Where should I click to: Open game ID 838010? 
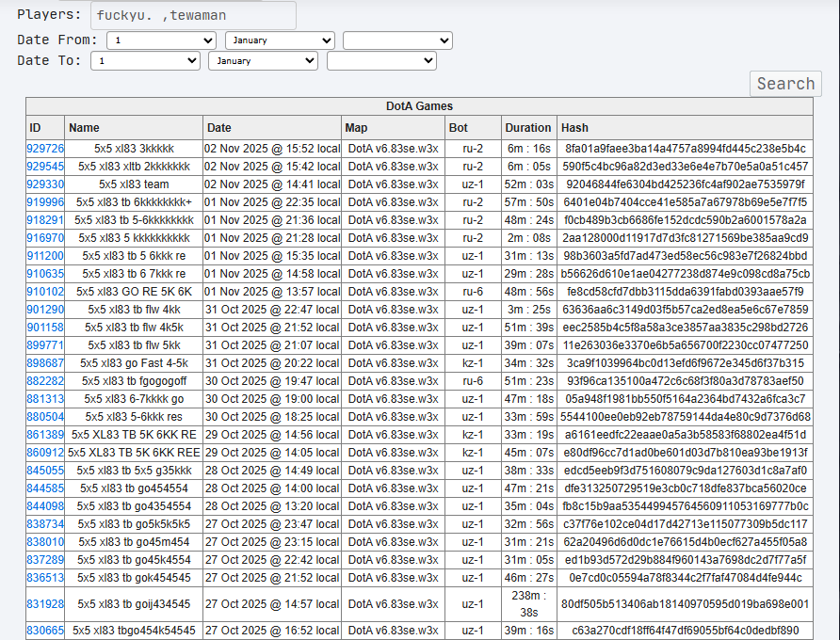[x=45, y=542]
